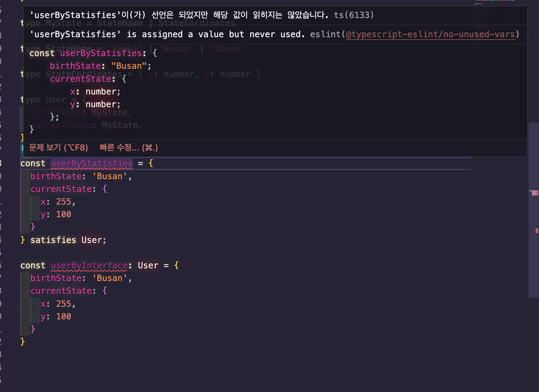Click 'Busan' string in userByStatisfies object

110,176
